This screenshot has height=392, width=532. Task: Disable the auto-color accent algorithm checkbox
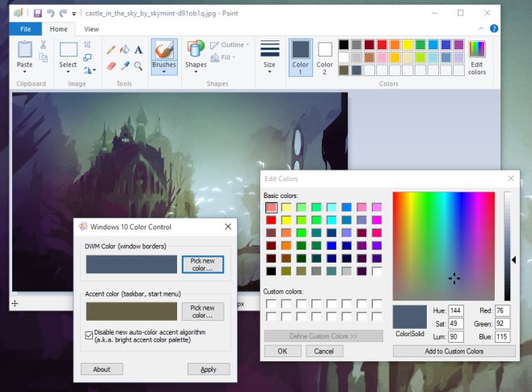click(89, 335)
